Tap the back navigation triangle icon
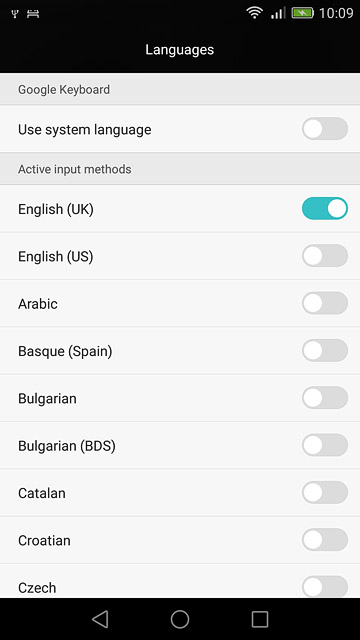 100,619
